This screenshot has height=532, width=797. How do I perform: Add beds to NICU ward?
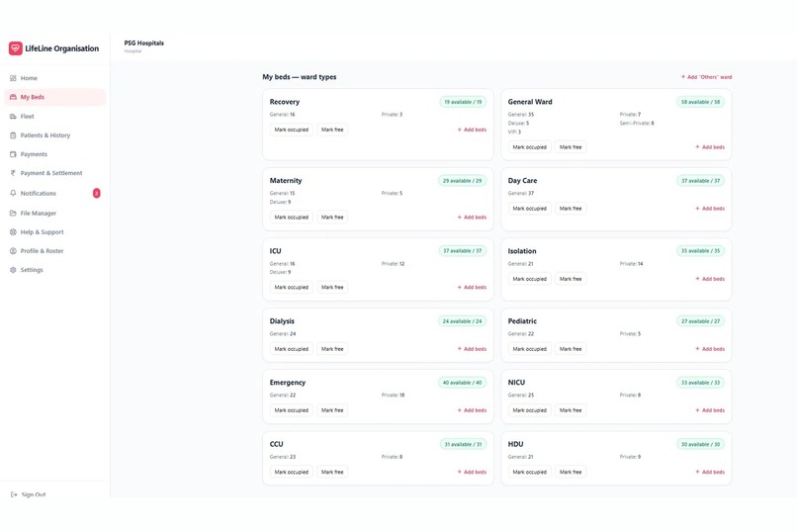coord(710,410)
